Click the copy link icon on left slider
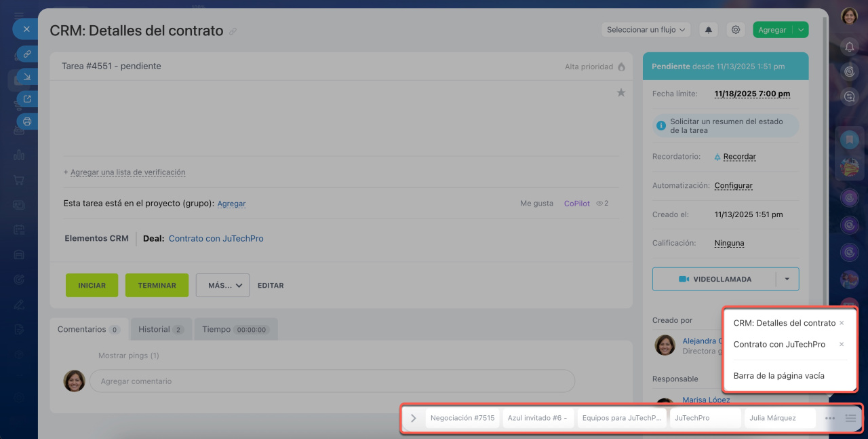868x439 pixels. click(27, 54)
